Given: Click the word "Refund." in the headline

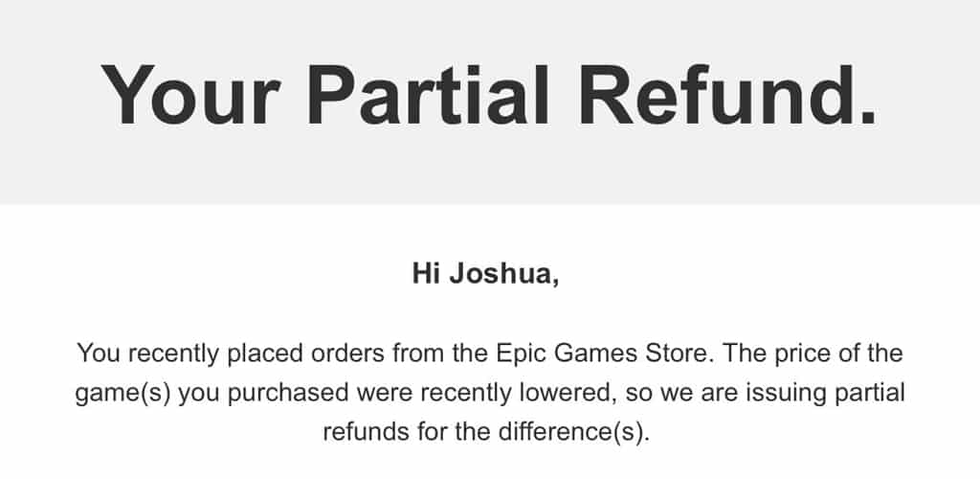Looking at the screenshot, I should [727, 95].
